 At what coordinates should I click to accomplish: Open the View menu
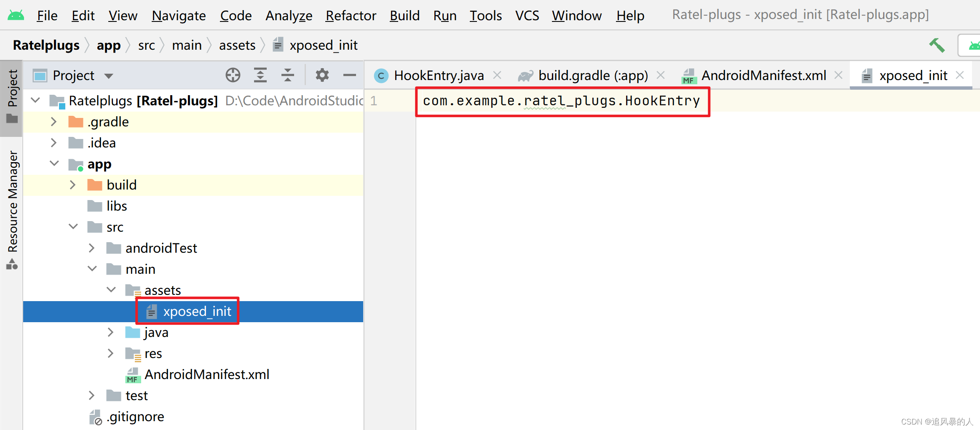click(123, 16)
